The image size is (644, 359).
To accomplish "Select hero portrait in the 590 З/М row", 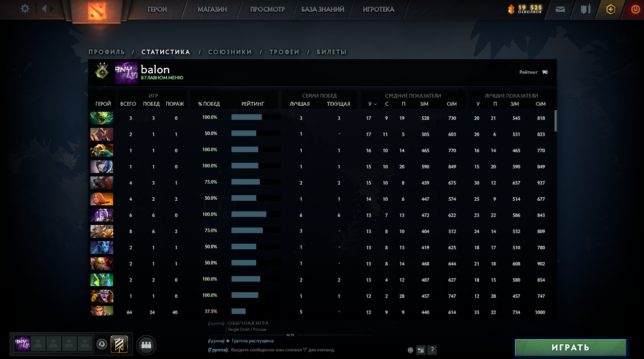I will (102, 166).
